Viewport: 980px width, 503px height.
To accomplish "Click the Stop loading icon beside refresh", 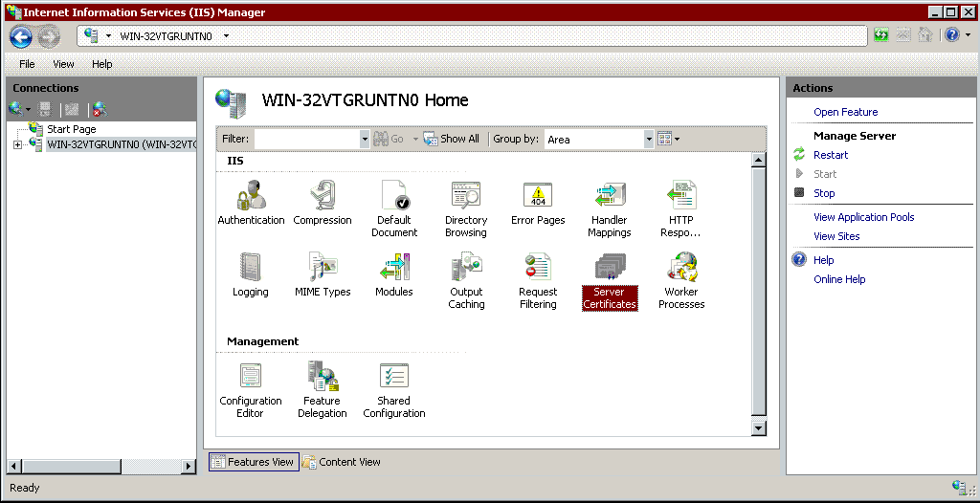I will (903, 35).
